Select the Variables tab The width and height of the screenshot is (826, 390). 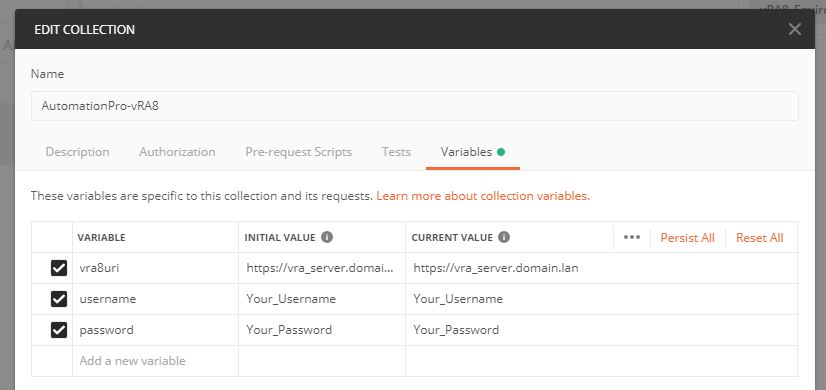(473, 152)
